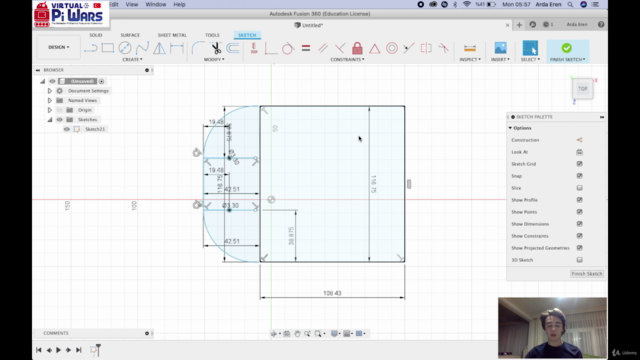Enable the 3D Sketch checkbox
Viewport: 640px width, 360px height.
tap(579, 260)
